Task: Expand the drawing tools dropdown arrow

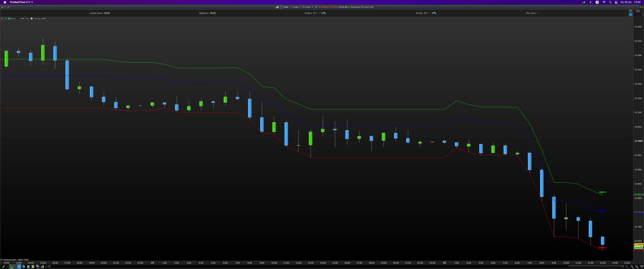Action: point(7,266)
